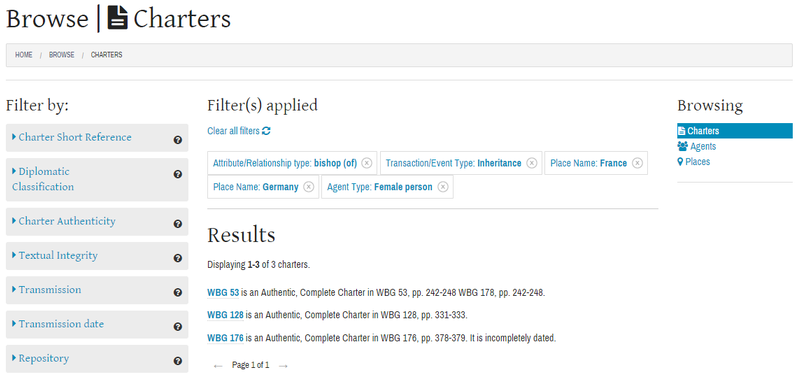Image resolution: width=800 pixels, height=377 pixels.
Task: Open help for Textual Integrity filter
Action: [x=178, y=258]
